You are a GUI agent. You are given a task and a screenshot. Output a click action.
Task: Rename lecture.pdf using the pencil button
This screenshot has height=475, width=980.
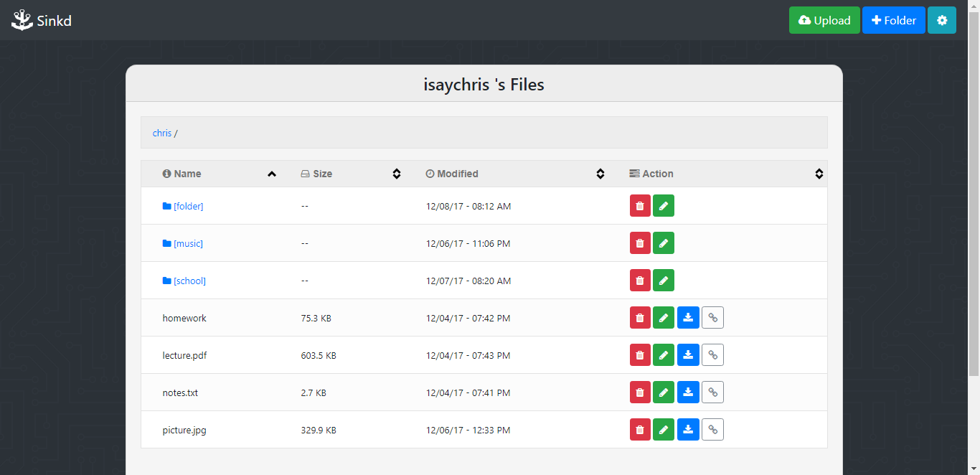[x=664, y=355]
